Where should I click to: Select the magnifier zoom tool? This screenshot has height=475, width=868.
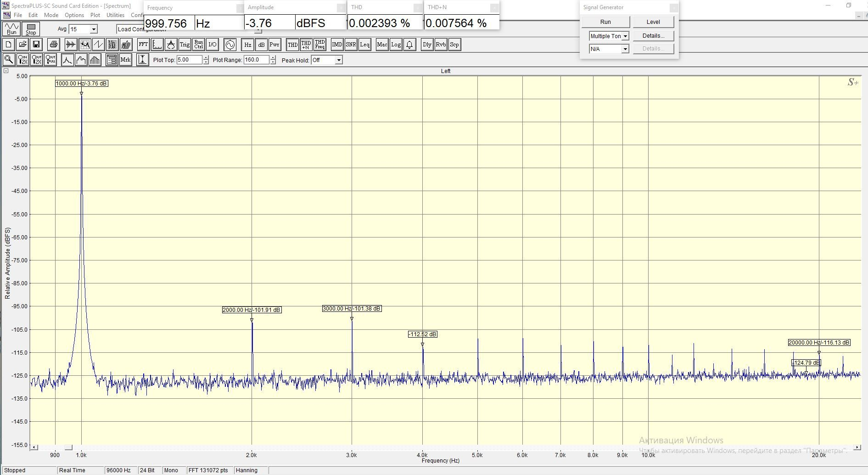[x=9, y=60]
